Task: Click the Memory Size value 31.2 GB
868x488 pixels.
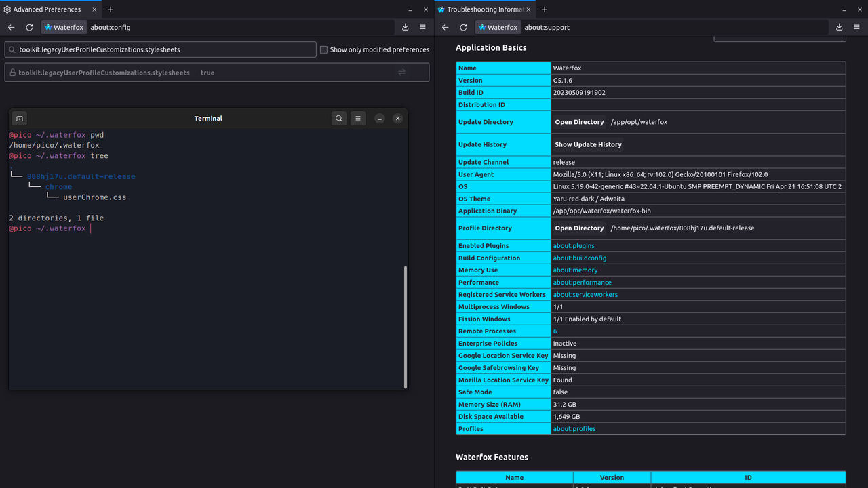Action: 565,405
